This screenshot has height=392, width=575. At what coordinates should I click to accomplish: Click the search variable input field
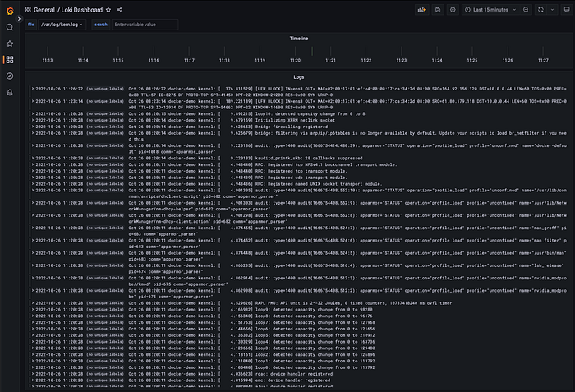tap(145, 25)
